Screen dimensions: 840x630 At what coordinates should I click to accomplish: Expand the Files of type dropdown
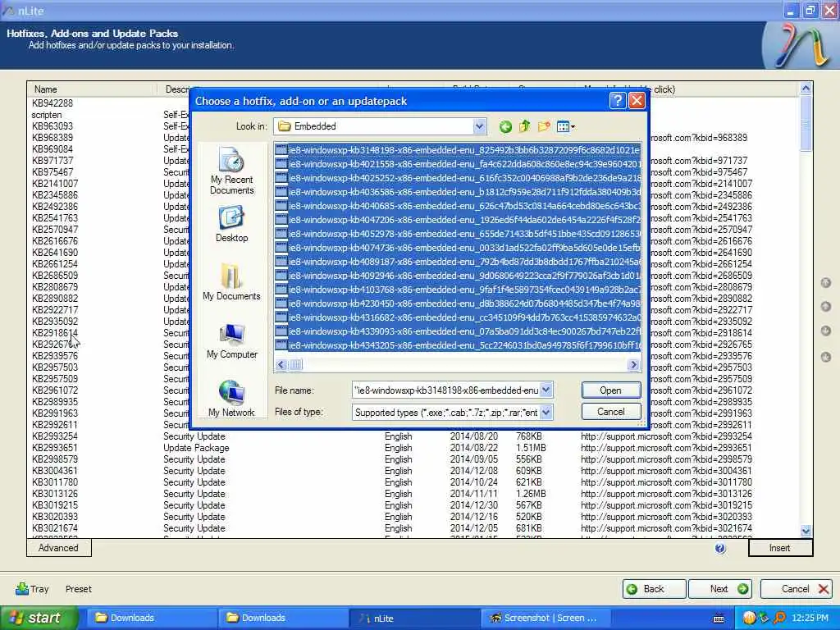click(546, 412)
